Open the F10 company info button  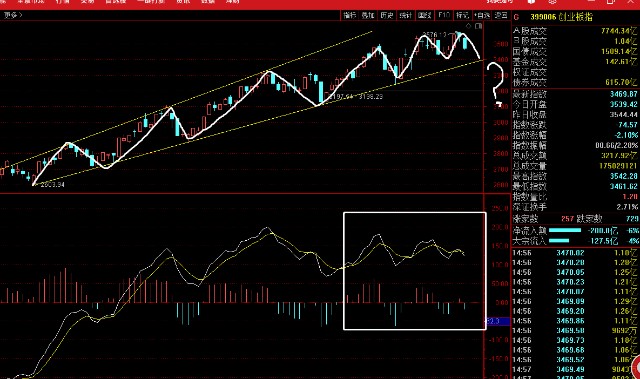point(444,15)
